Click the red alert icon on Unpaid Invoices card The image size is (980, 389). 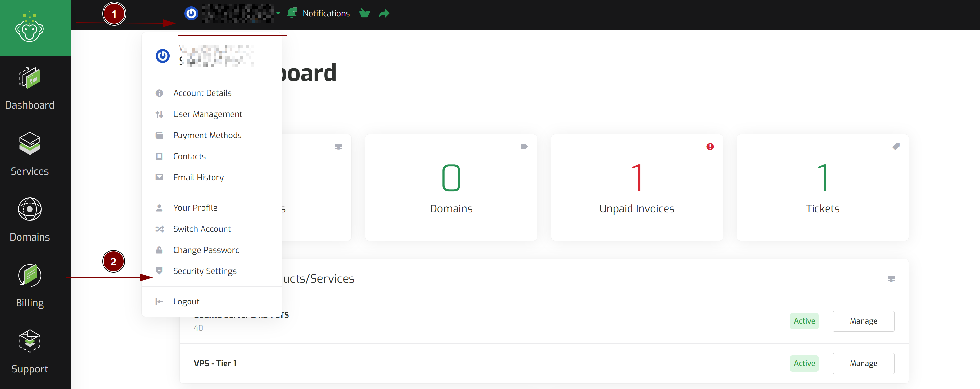pos(710,147)
